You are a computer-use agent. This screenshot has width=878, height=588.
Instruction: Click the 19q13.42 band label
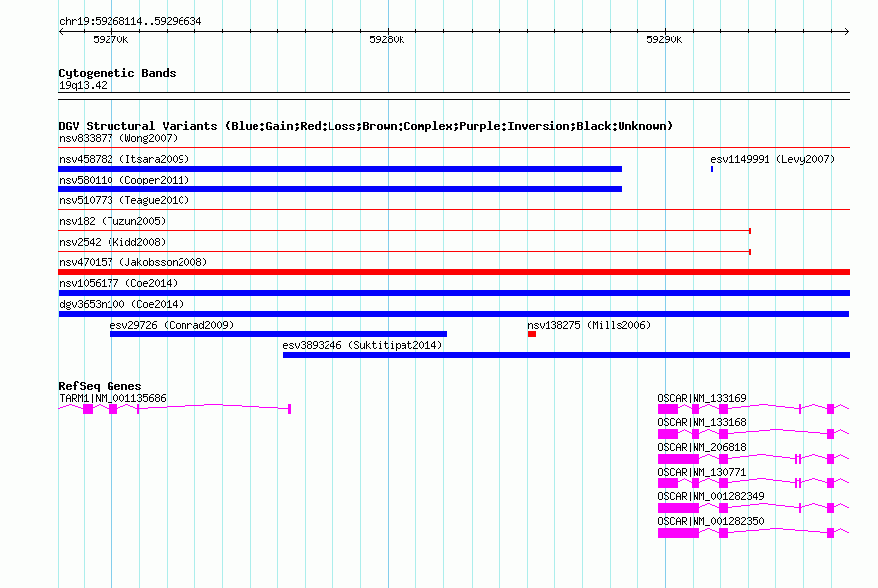pos(83,85)
